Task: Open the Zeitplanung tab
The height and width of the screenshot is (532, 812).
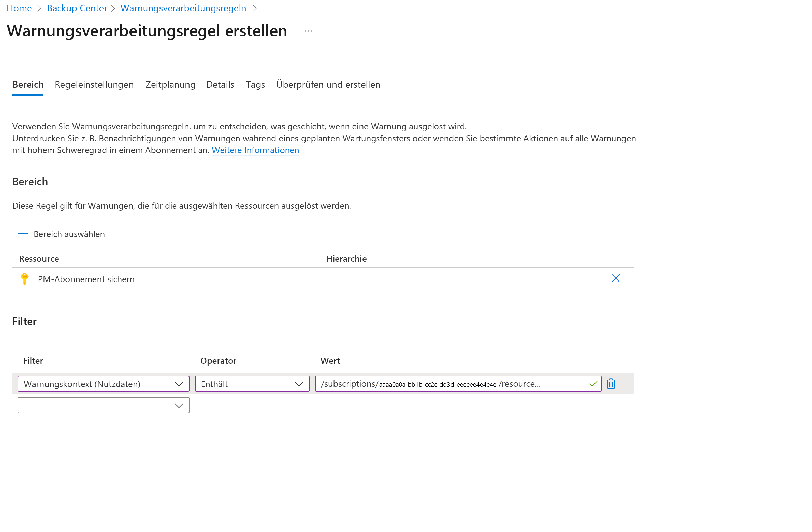Action: pos(171,85)
